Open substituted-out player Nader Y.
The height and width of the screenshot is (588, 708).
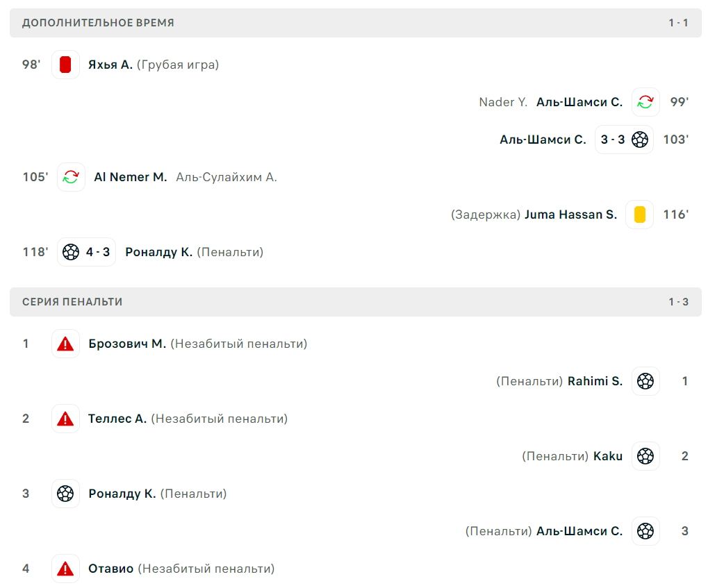503,102
